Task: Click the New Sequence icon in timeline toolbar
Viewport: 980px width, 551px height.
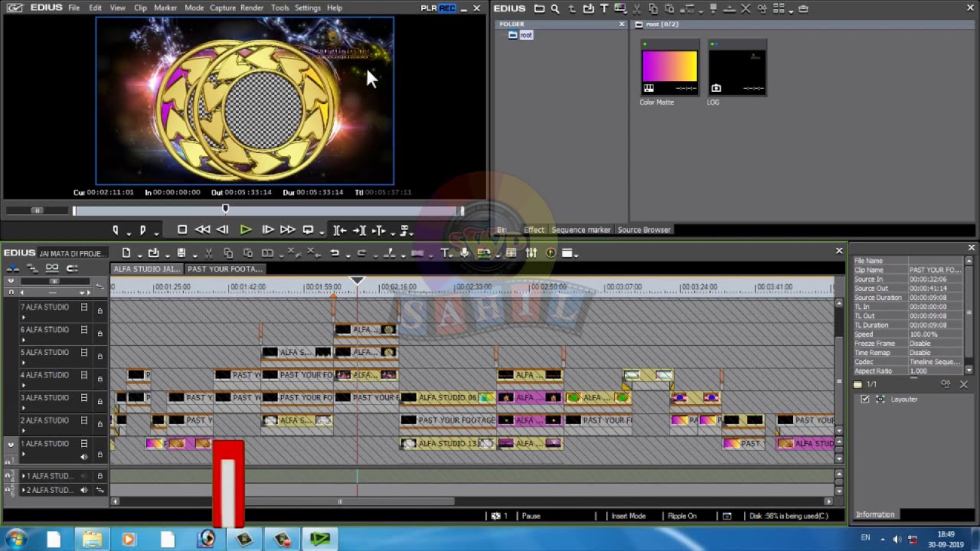Action: tap(126, 253)
